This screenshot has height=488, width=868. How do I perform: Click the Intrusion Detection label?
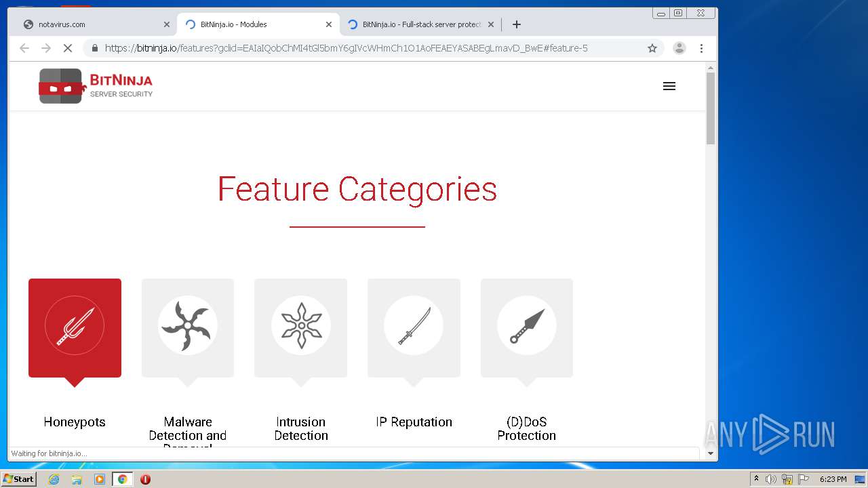coord(301,429)
